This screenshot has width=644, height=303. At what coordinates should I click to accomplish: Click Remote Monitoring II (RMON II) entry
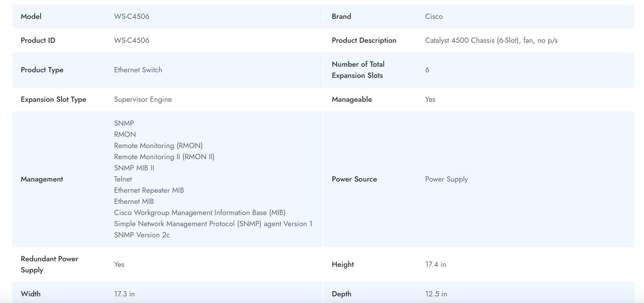pyautogui.click(x=164, y=157)
